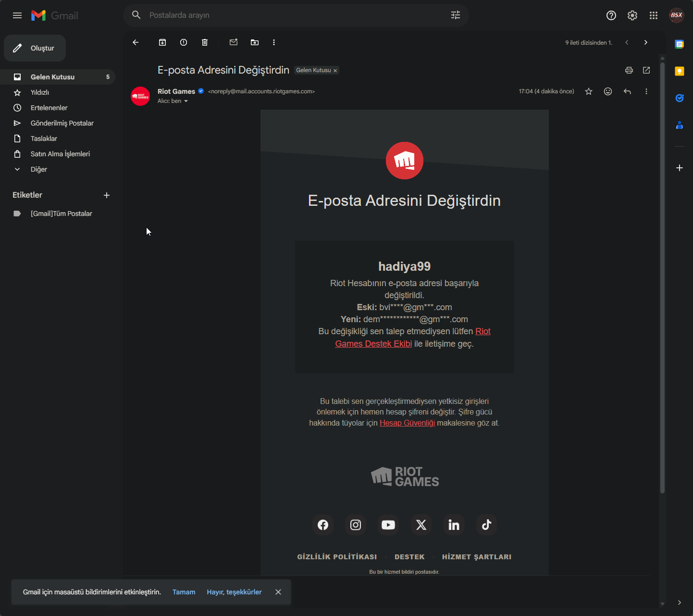Screen dimensions: 693x616
Task: Open Contacts side panel
Action: pos(680,125)
